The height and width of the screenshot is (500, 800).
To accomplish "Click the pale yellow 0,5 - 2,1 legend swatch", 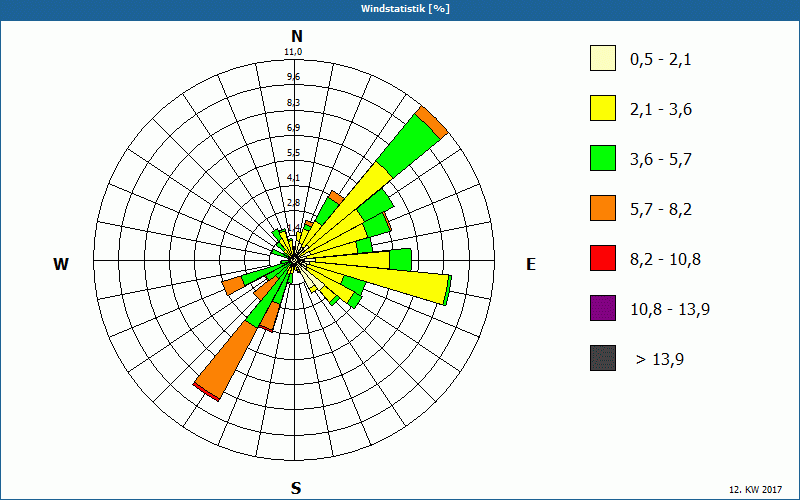I will [x=603, y=58].
